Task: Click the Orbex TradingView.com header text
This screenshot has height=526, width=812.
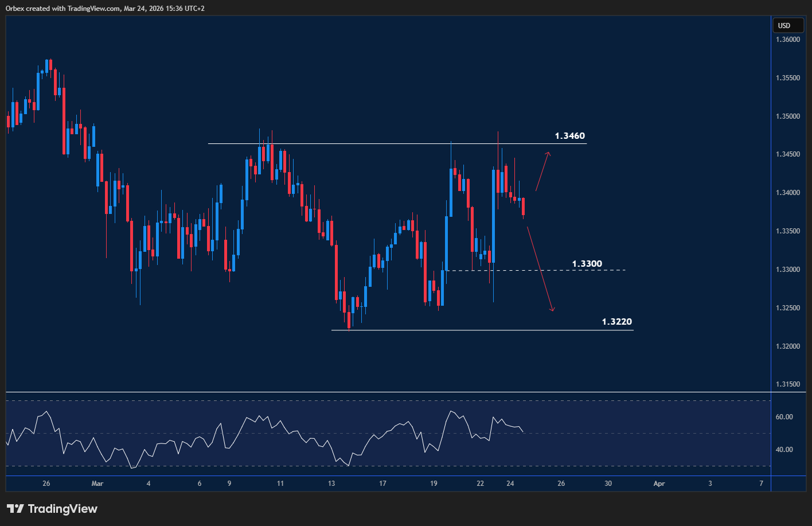Action: [106, 8]
